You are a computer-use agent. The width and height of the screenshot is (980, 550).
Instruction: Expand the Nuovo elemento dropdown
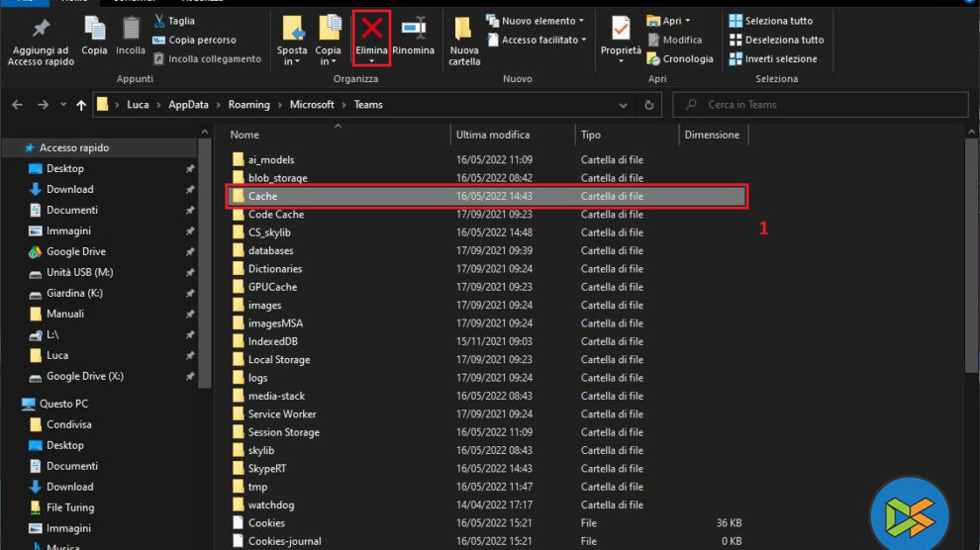tap(581, 21)
